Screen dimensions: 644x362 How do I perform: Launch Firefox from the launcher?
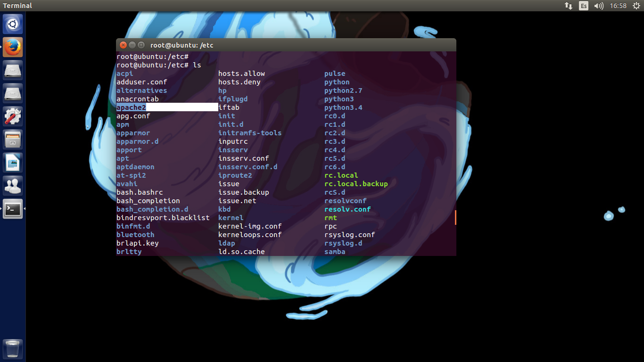pos(13,47)
